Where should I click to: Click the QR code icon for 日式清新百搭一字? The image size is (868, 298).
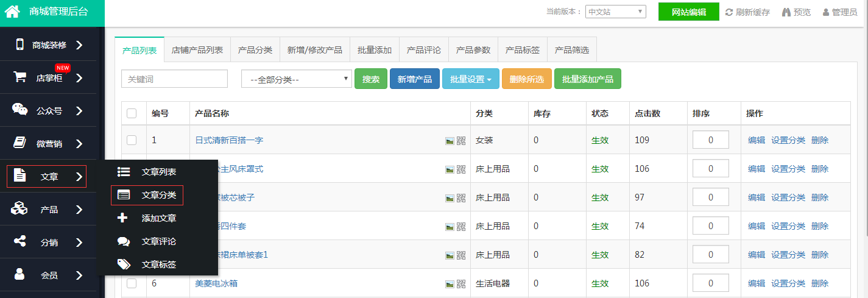coord(461,141)
